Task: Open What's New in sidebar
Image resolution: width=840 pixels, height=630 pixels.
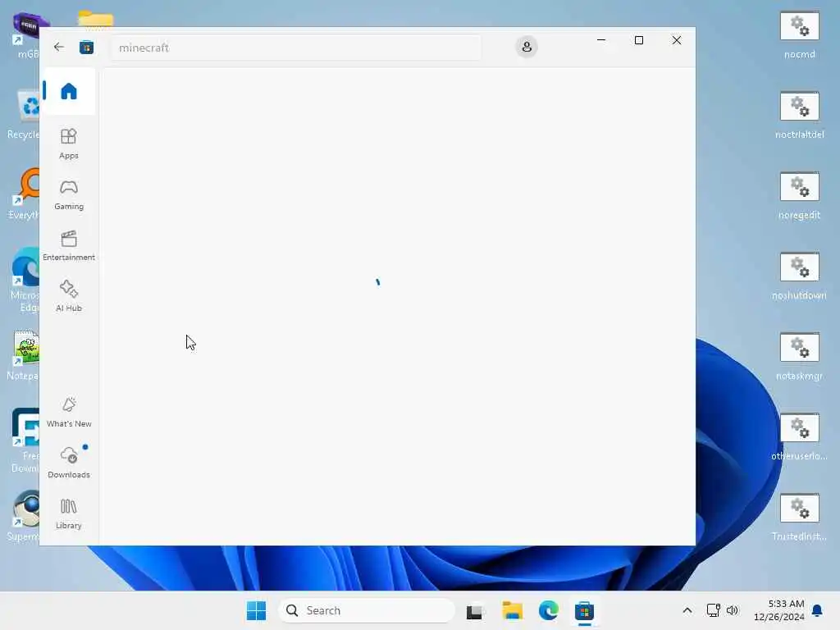Action: click(x=69, y=412)
